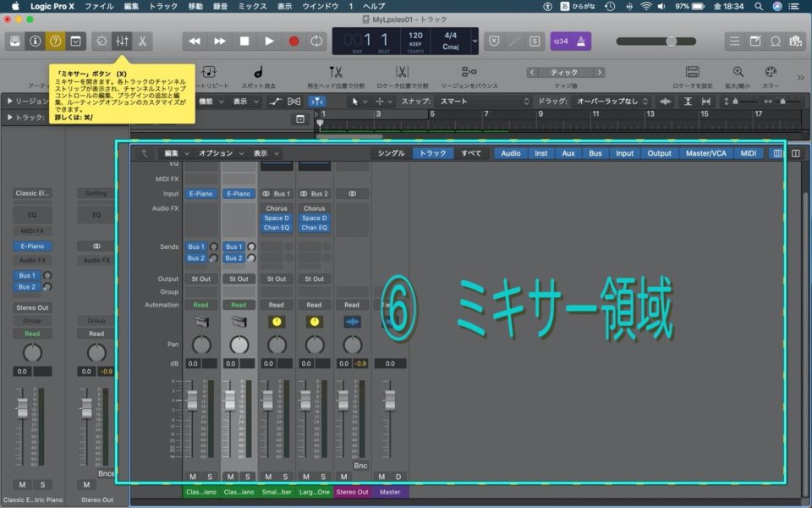Open the pointer tool menu
The height and width of the screenshot is (508, 812).
point(359,102)
